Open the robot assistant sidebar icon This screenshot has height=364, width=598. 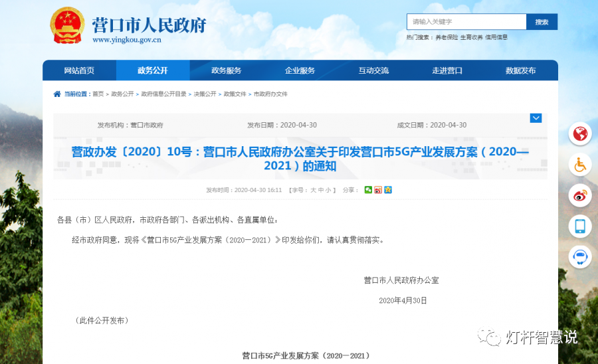tap(580, 257)
